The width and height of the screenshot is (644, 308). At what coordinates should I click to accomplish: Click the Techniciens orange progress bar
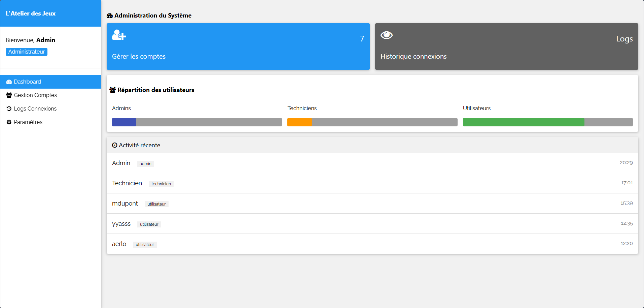click(x=300, y=122)
